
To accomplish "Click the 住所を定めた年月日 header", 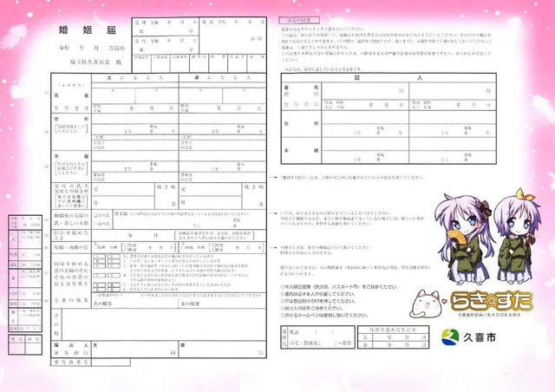I will coord(393,330).
